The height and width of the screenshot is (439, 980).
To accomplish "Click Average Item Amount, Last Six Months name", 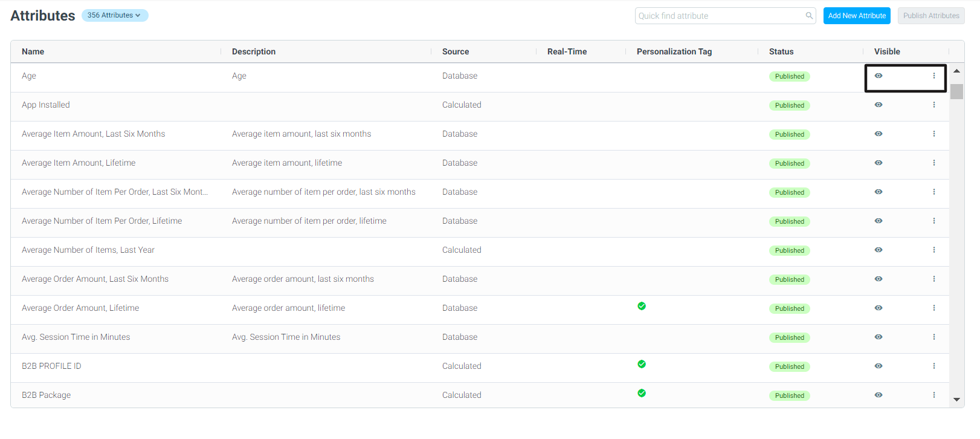I will click(x=93, y=134).
